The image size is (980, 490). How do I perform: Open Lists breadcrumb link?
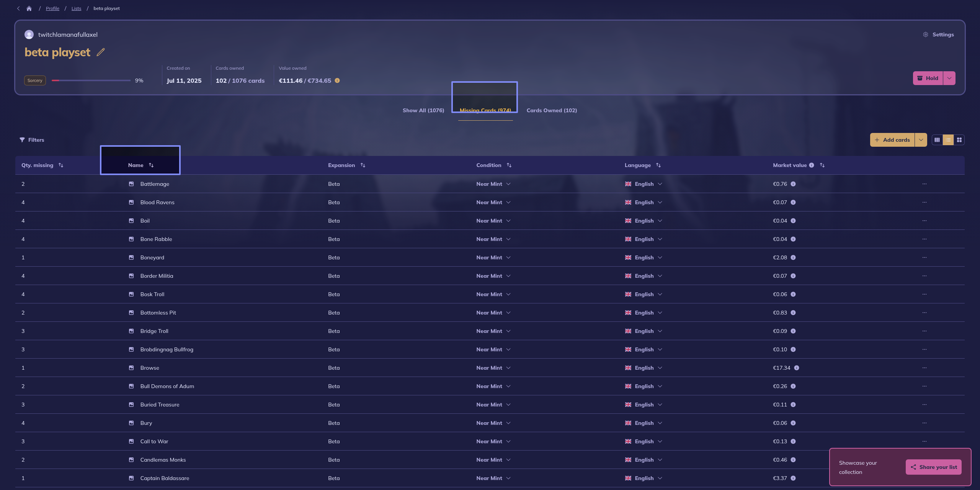(x=76, y=8)
